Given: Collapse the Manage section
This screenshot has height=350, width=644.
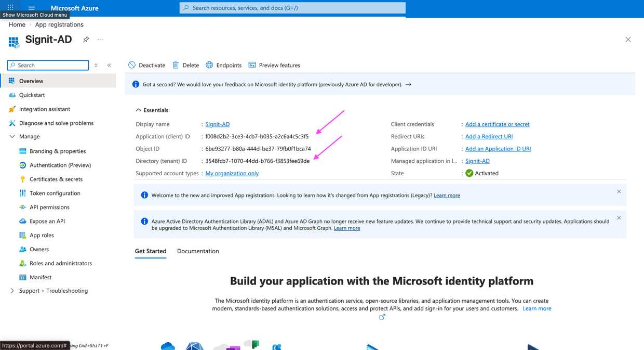Looking at the screenshot, I should pos(12,136).
